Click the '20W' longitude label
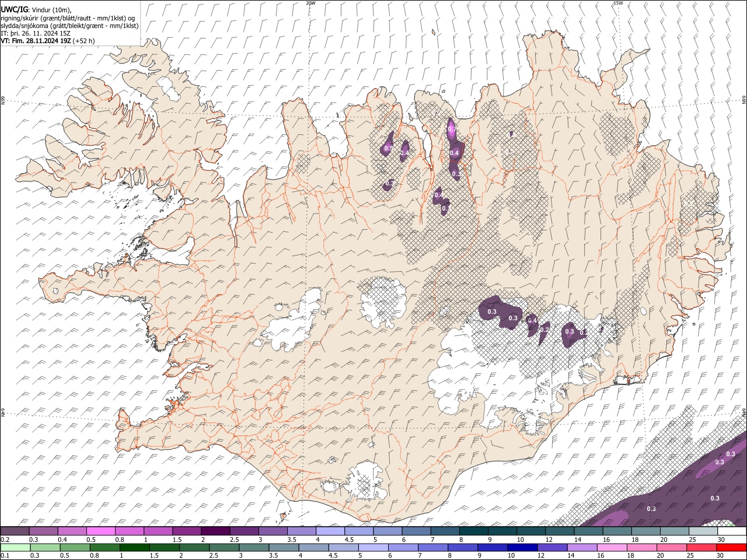This screenshot has height=560, width=747. [310, 3]
